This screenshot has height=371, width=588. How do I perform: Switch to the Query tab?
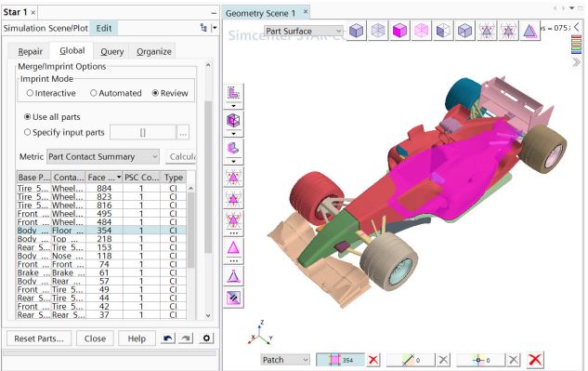pyautogui.click(x=111, y=51)
